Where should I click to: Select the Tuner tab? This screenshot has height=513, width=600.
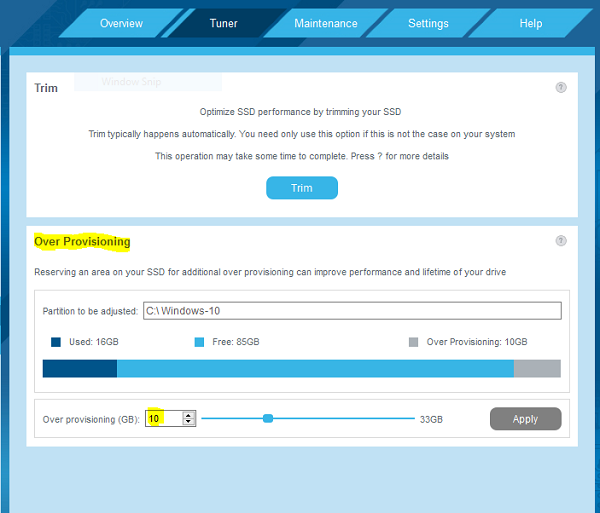(x=224, y=23)
